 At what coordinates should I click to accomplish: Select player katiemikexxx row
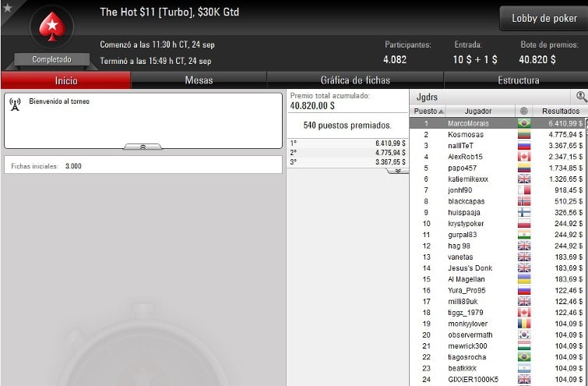[x=497, y=179]
